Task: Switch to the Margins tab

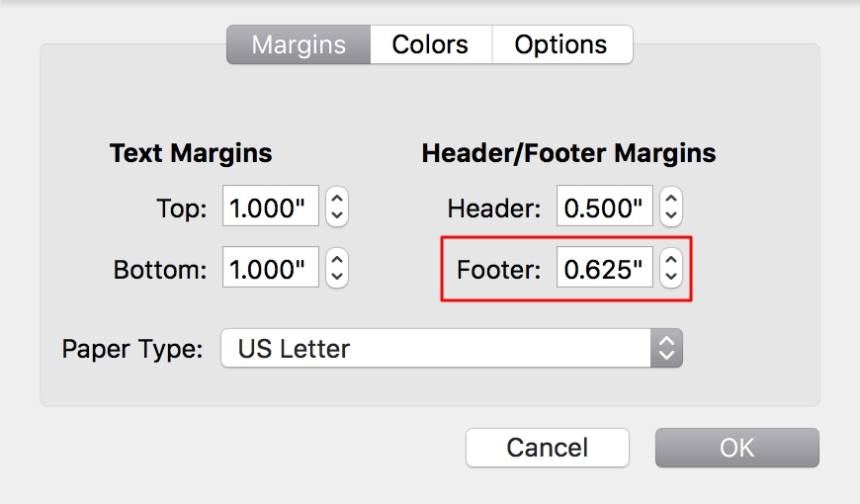Action: point(299,44)
